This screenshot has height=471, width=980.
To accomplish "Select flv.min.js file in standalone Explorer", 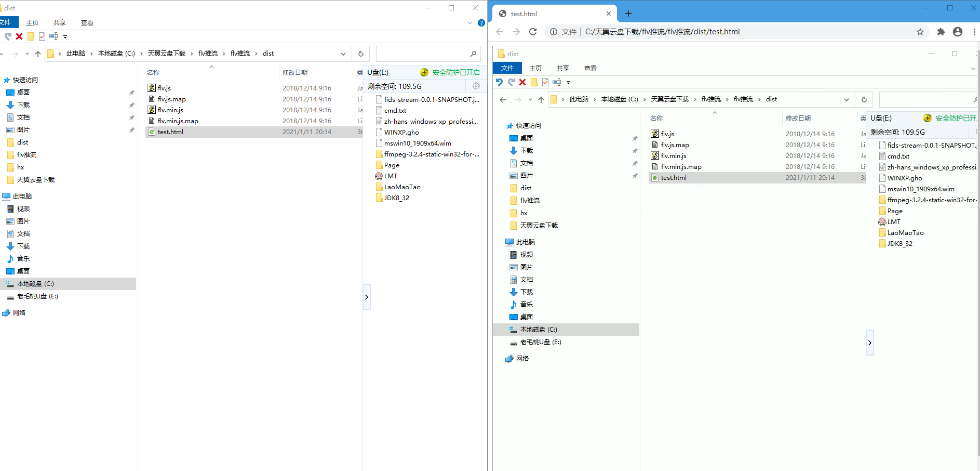I will pyautogui.click(x=170, y=110).
